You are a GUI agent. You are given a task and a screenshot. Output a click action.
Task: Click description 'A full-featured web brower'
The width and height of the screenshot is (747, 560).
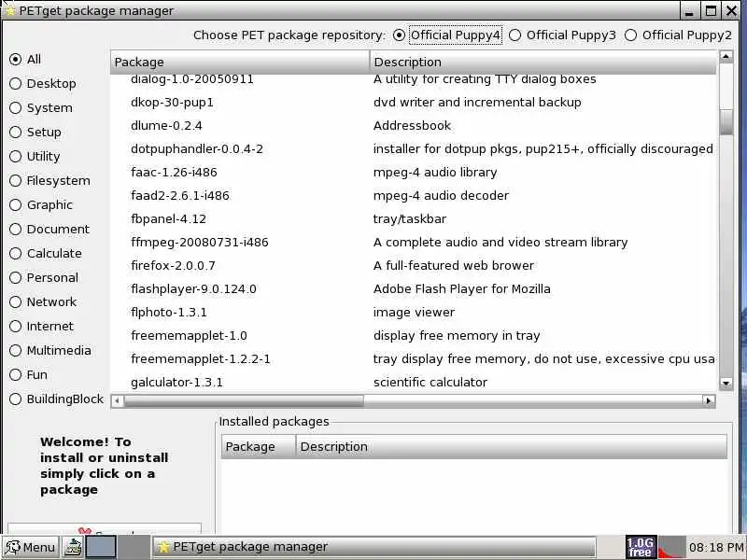coord(454,266)
